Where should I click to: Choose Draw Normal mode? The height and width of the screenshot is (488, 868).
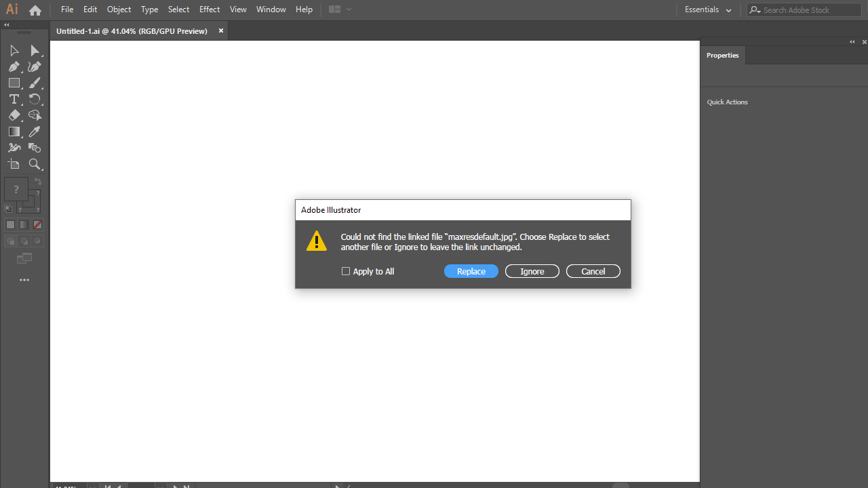point(11,241)
